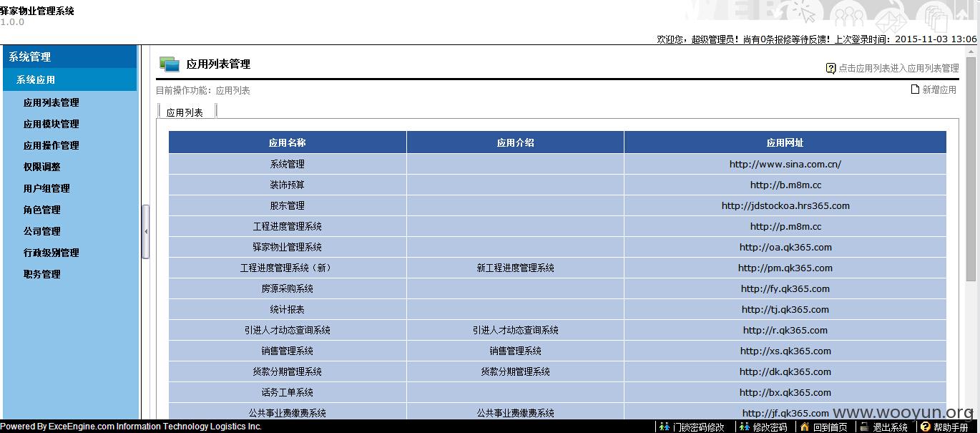Collapse the sidebar using the splitter handle
Screen dimensions: 980x433
pyautogui.click(x=146, y=232)
